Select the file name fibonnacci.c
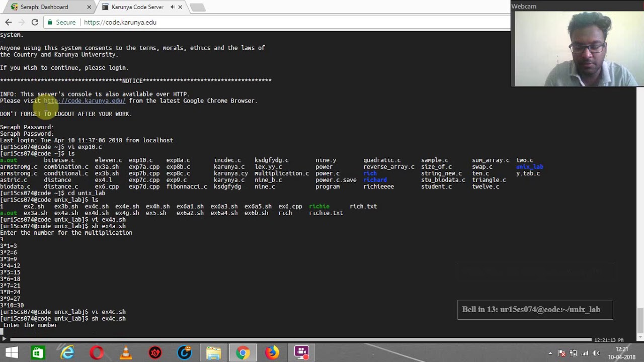The height and width of the screenshot is (362, 644). tap(187, 187)
